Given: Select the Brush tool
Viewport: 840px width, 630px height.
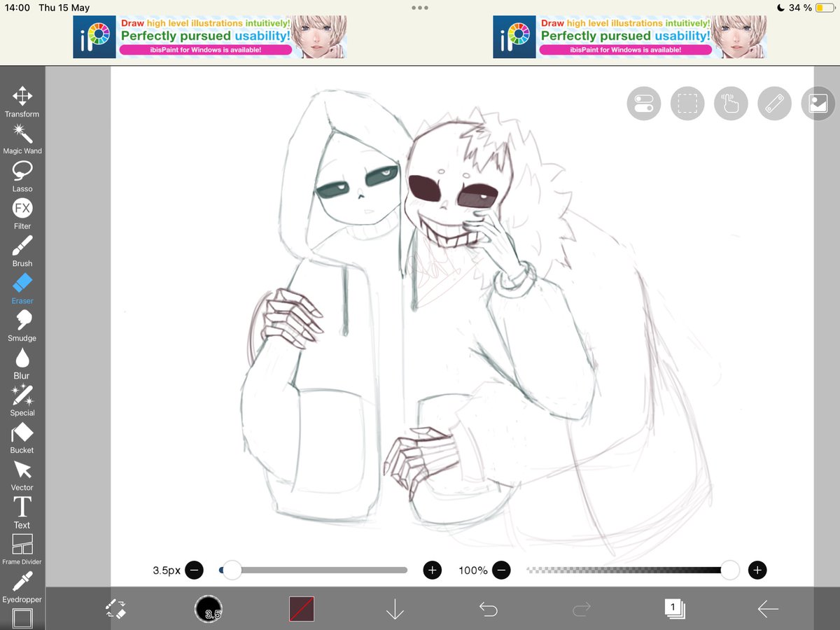Looking at the screenshot, I should 22,252.
